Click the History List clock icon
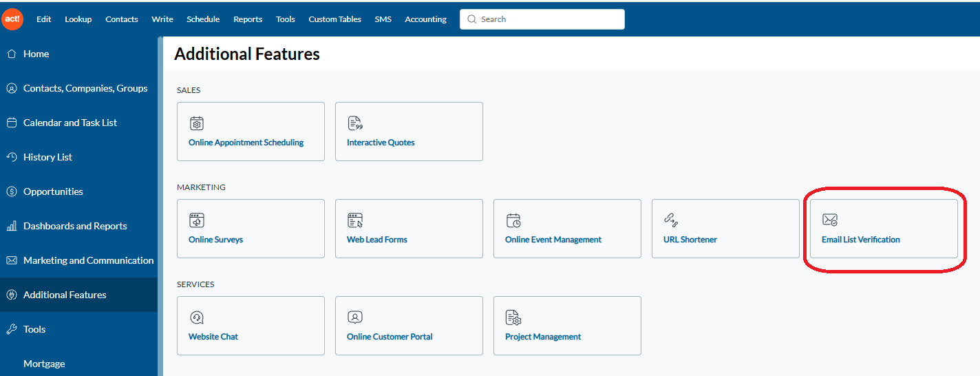The width and height of the screenshot is (980, 376). (11, 157)
